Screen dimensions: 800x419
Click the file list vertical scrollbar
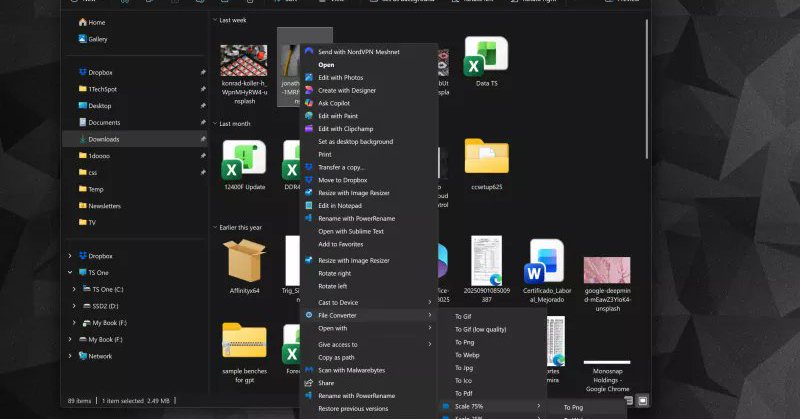(x=646, y=89)
